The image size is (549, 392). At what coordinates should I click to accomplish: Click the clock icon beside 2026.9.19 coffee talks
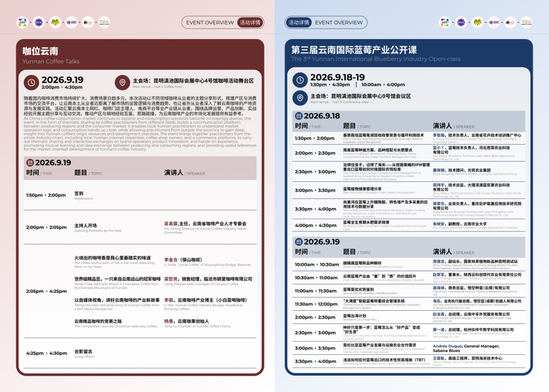point(31,83)
